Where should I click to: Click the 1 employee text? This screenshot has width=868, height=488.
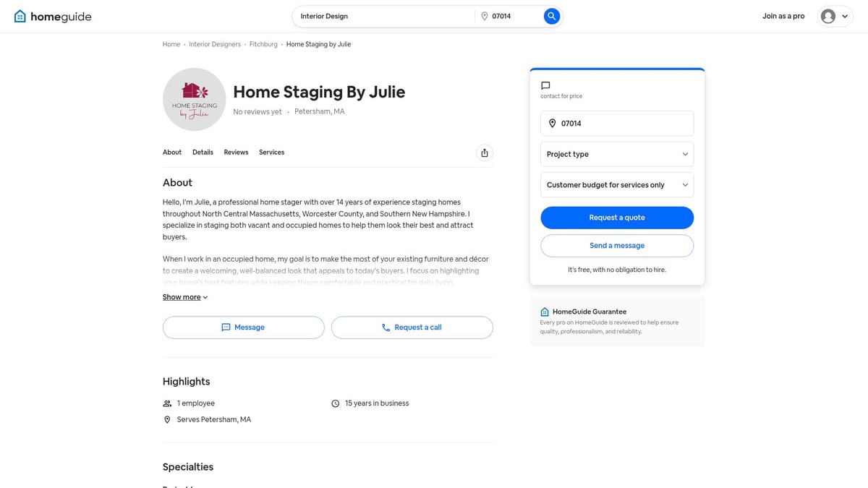click(x=196, y=403)
